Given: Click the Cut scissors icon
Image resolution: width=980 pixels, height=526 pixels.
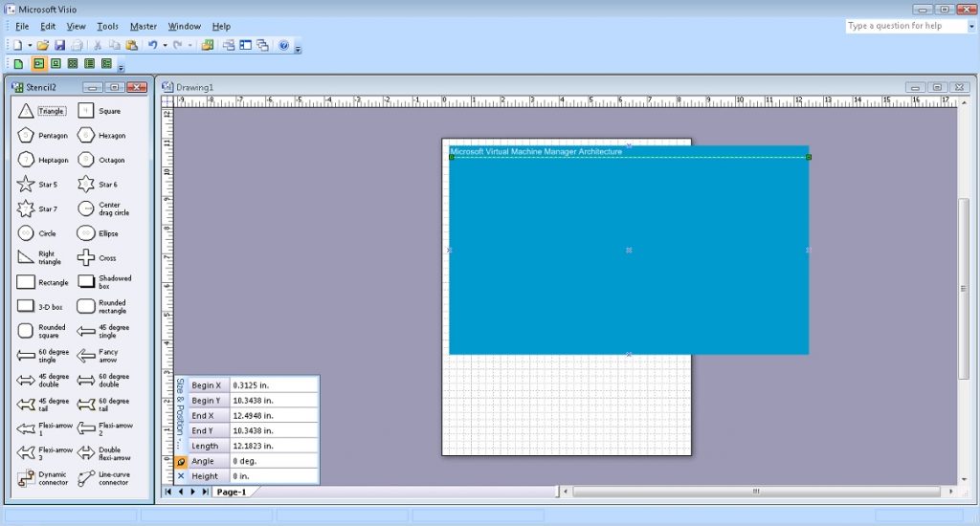Looking at the screenshot, I should (x=98, y=45).
